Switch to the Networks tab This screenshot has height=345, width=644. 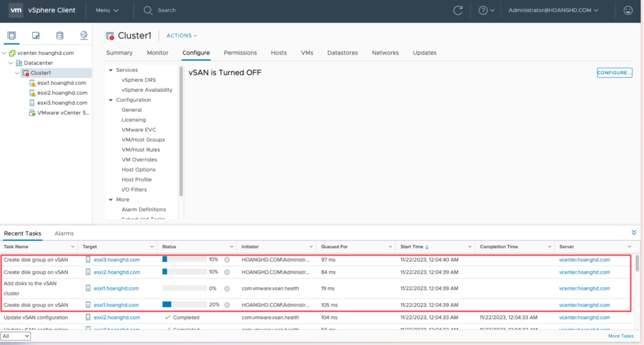click(x=386, y=53)
